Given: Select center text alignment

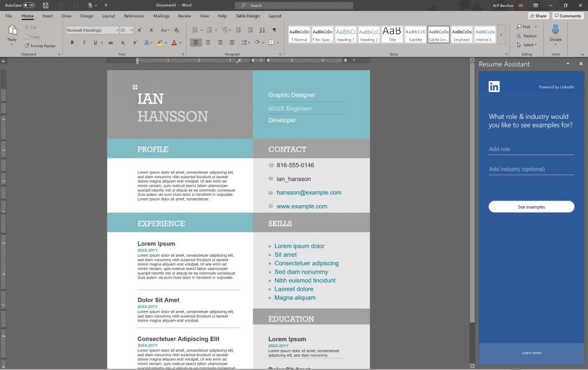Looking at the screenshot, I should [x=207, y=43].
